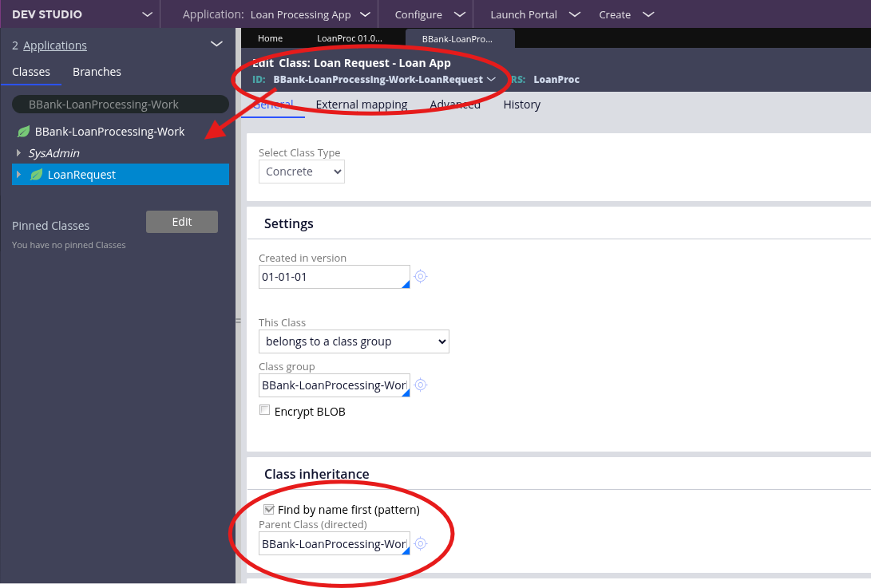
Task: Toggle Find by name first checkbox
Action: point(268,509)
